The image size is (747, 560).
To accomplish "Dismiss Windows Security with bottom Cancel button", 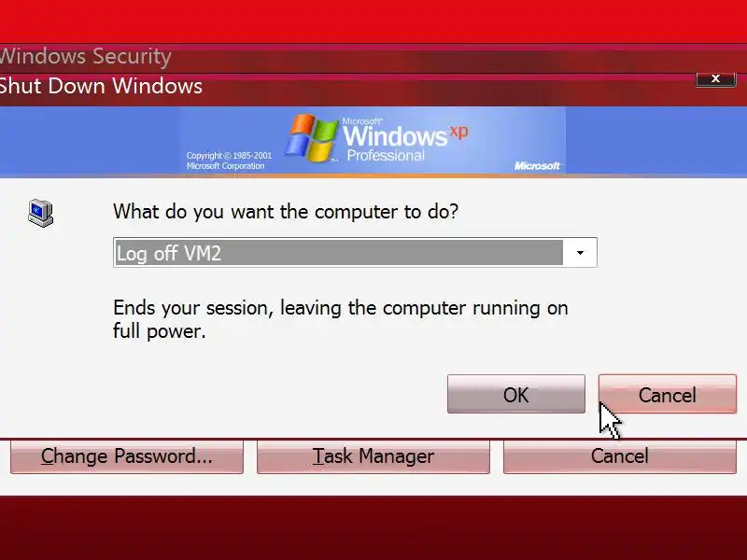I will click(620, 456).
